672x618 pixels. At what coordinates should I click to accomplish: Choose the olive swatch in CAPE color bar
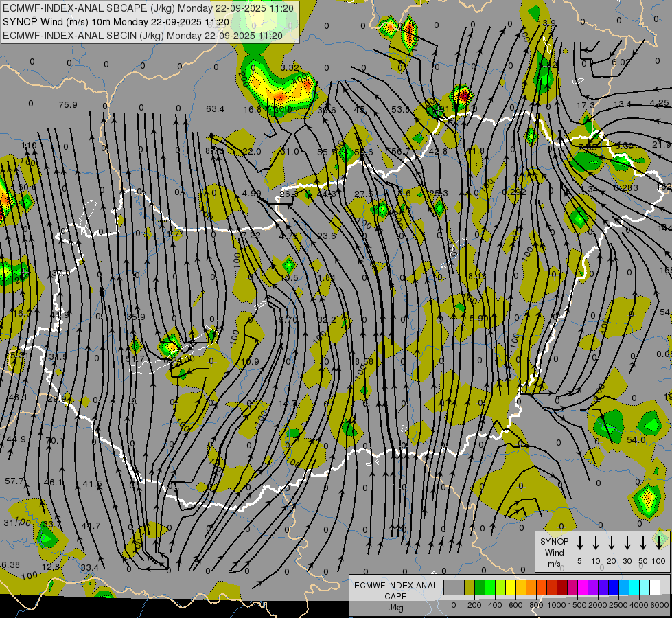tap(470, 588)
